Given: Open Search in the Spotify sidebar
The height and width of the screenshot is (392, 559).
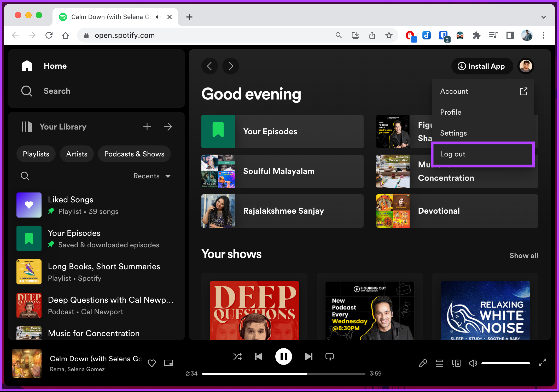Looking at the screenshot, I should pyautogui.click(x=46, y=91).
